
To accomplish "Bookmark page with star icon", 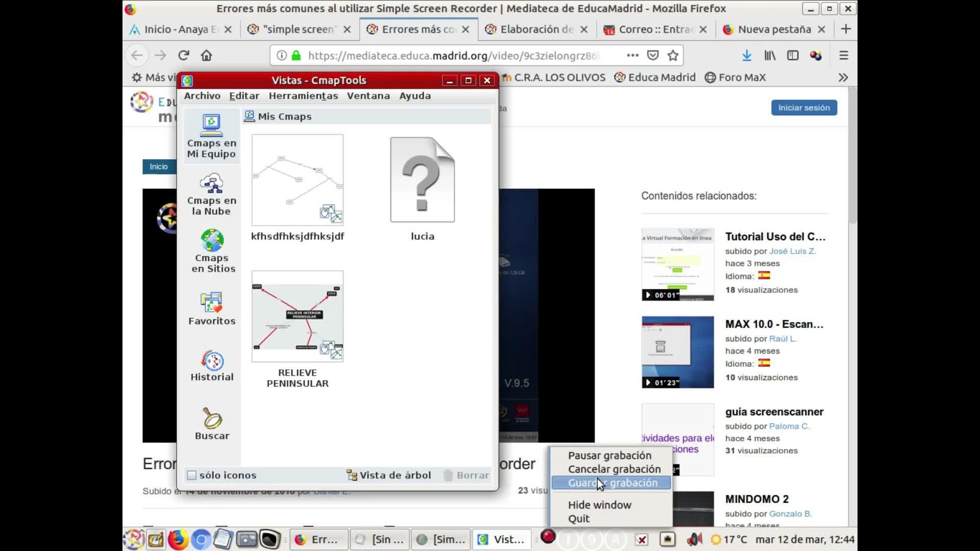I will tap(673, 56).
